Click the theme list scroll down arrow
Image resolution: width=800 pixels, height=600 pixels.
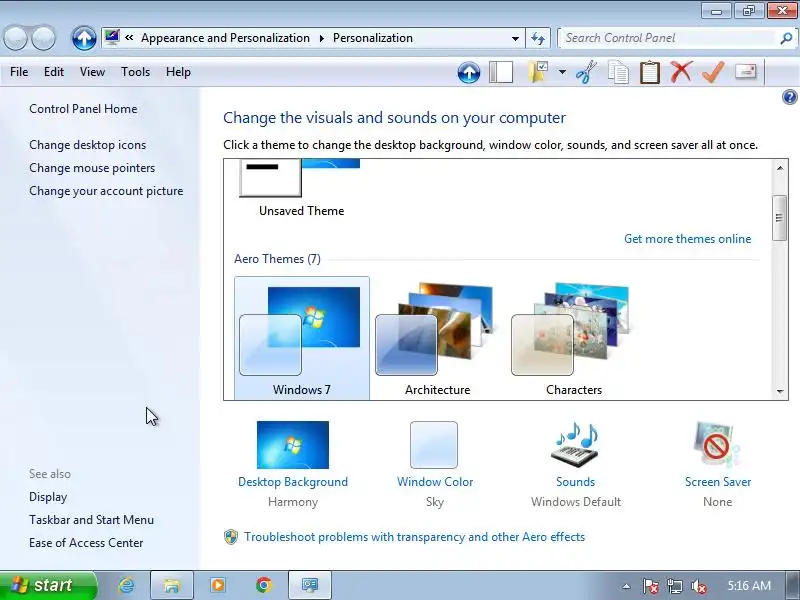pyautogui.click(x=780, y=391)
